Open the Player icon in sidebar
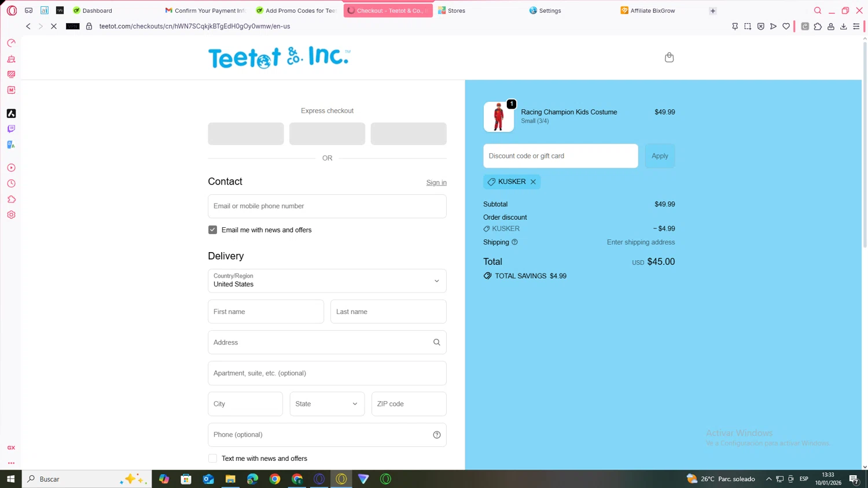This screenshot has width=868, height=488. click(11, 168)
